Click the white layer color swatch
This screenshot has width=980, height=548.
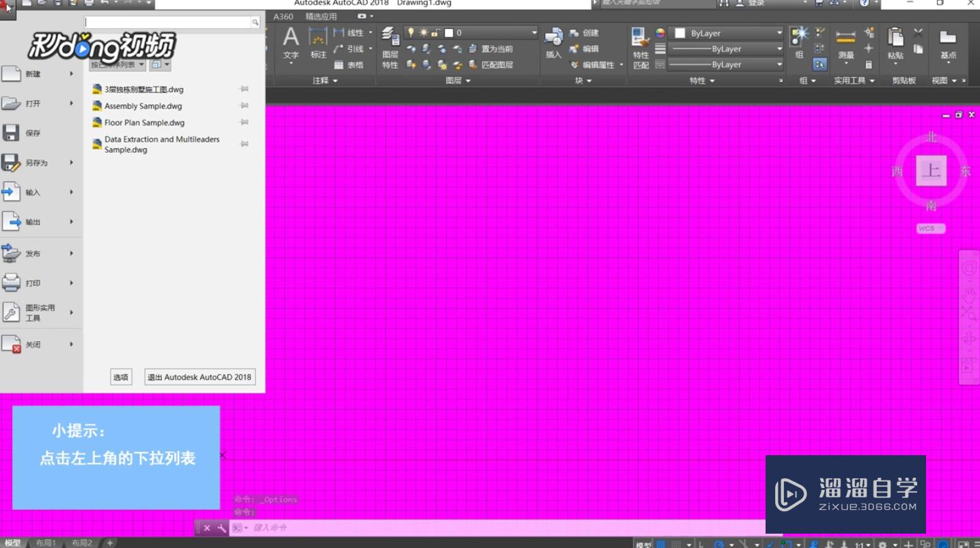pyautogui.click(x=449, y=33)
